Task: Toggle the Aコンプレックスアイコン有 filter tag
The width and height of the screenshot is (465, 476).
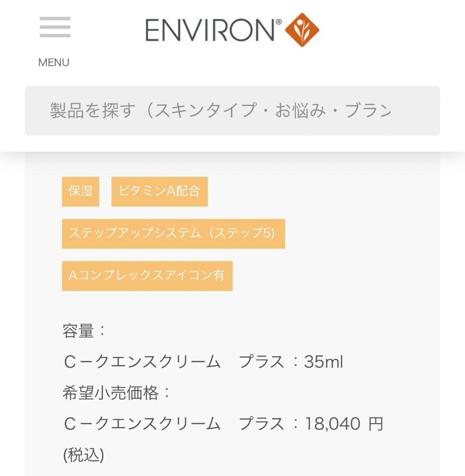Action: pos(147,275)
